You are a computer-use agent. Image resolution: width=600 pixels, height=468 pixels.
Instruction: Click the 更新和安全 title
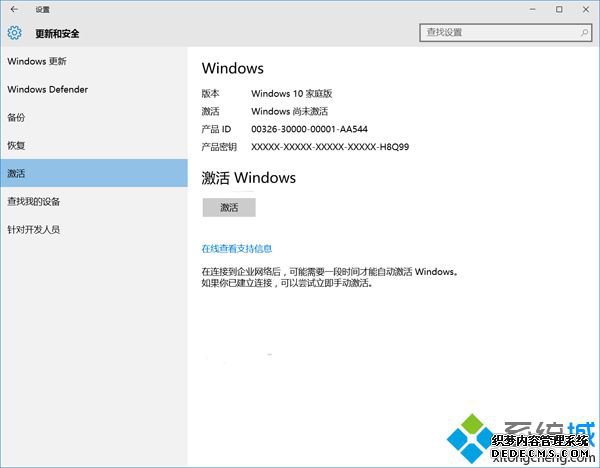click(x=57, y=34)
